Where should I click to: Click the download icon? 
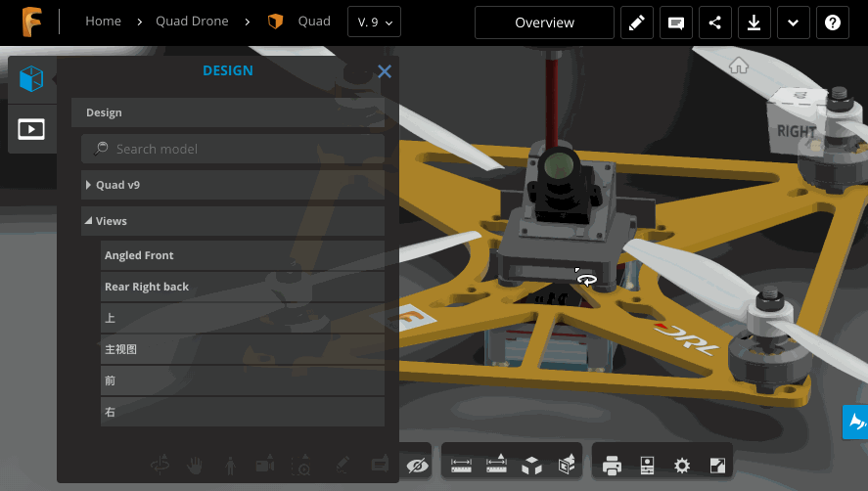point(754,22)
